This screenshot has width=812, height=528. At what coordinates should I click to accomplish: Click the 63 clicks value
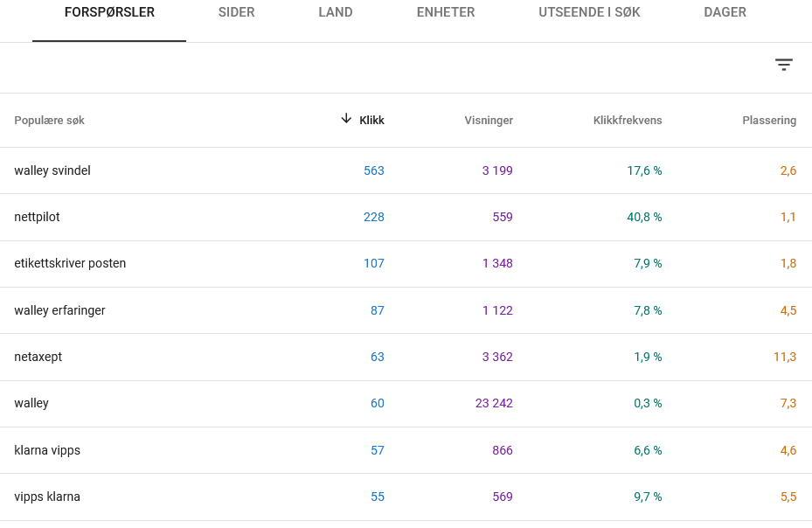378,357
